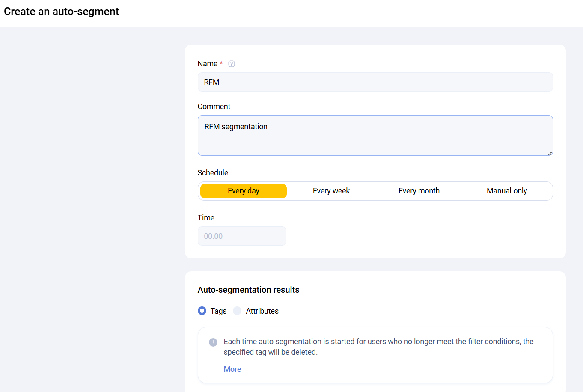Click the Comment field label
Image resolution: width=583 pixels, height=392 pixels.
[214, 107]
